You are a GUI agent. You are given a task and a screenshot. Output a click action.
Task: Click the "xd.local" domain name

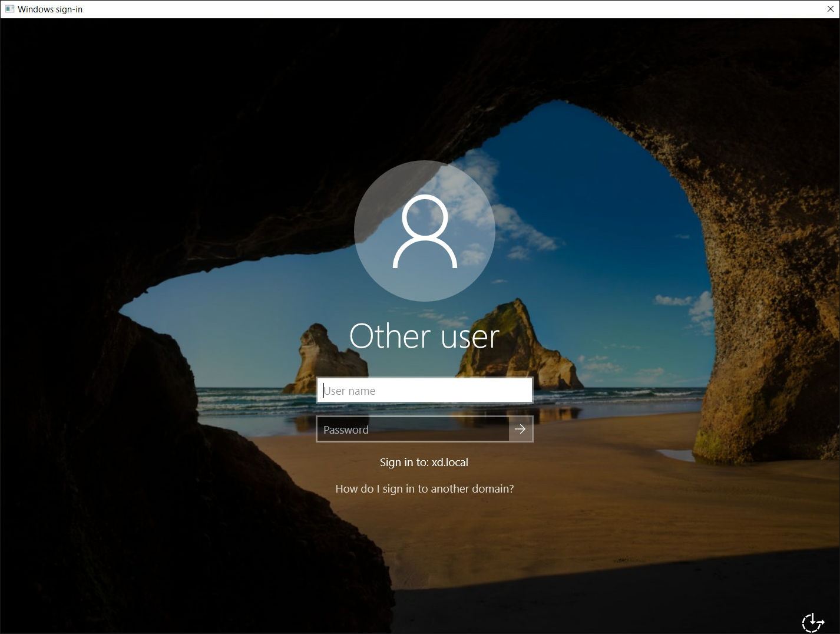pyautogui.click(x=450, y=462)
